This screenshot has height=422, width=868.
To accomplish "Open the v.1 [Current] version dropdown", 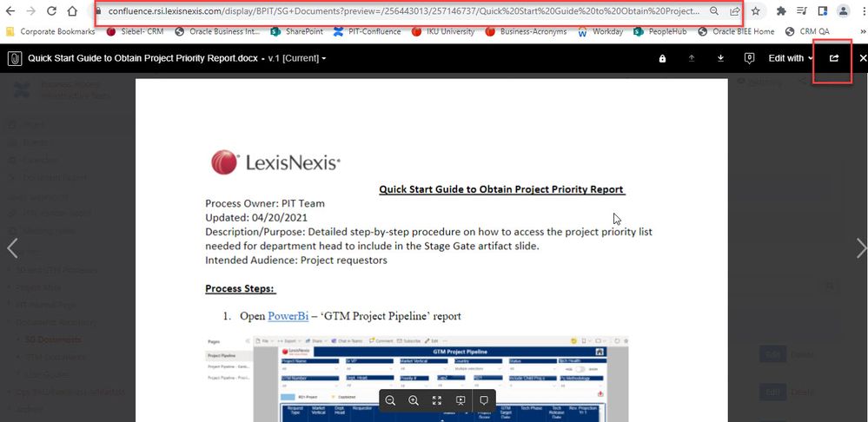I will tap(296, 58).
